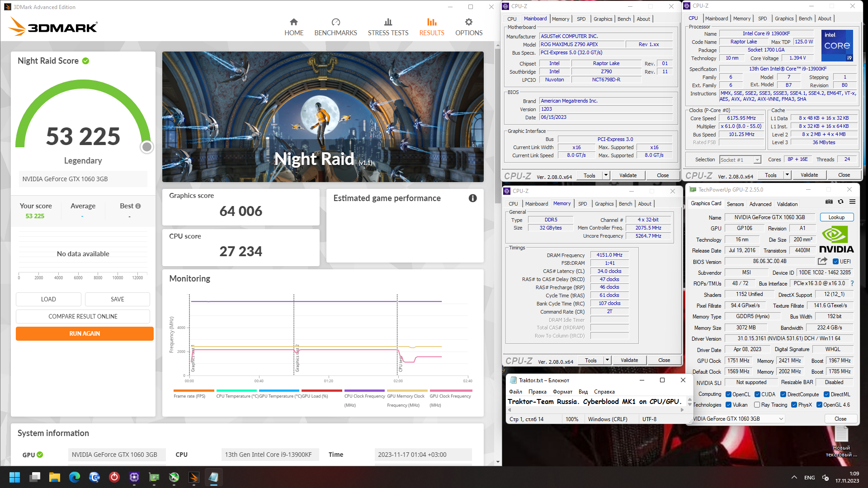Switch to Sensors tab in GPU-Z
This screenshot has height=488, width=868.
click(735, 204)
